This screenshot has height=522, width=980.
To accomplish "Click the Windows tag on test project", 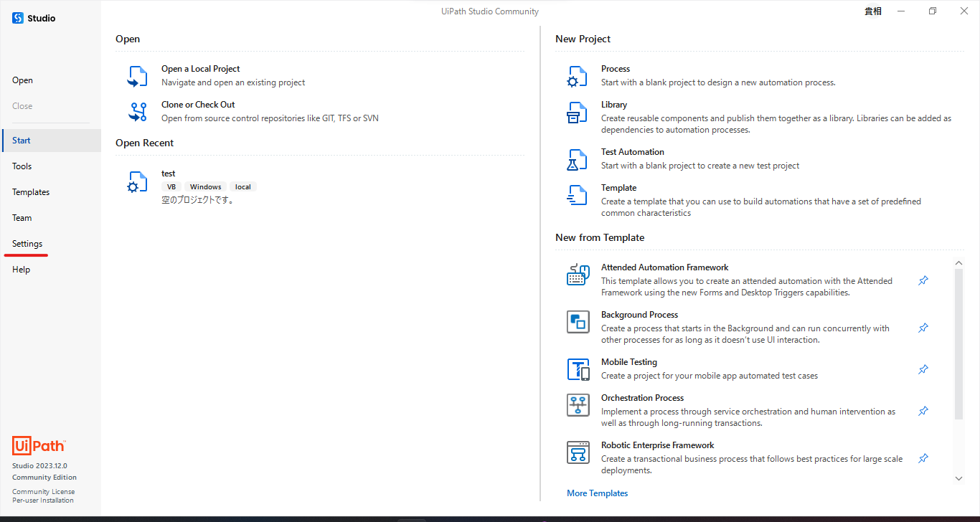I will coord(206,187).
